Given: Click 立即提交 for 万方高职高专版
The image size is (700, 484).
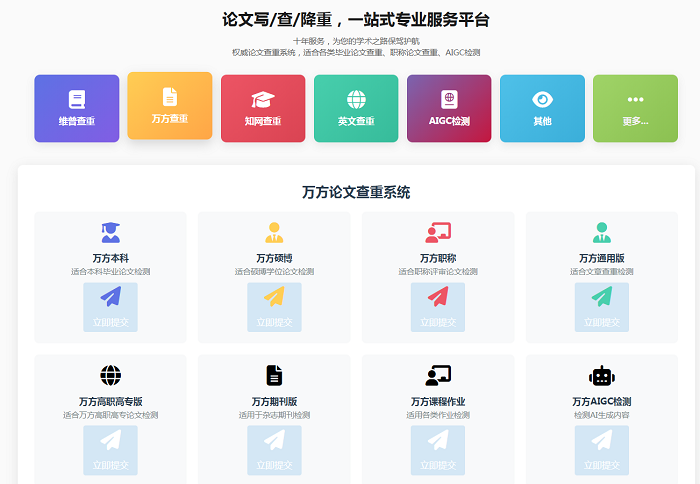Looking at the screenshot, I should point(111,450).
